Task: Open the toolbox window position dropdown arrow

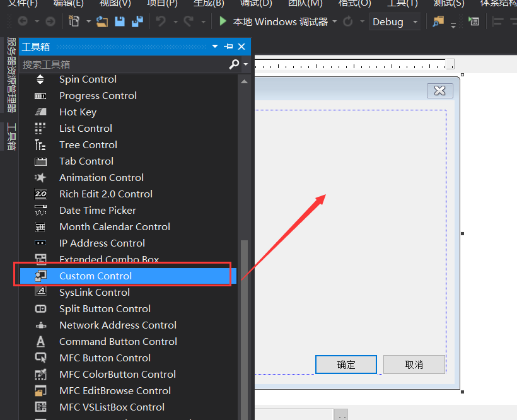Action: pyautogui.click(x=214, y=46)
